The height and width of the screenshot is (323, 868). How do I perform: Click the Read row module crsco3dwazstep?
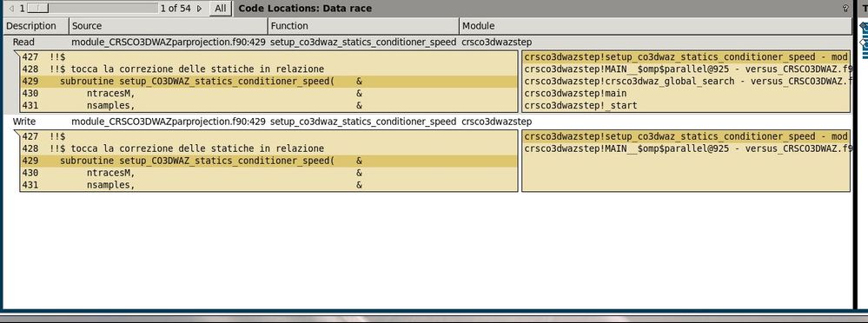[x=496, y=42]
